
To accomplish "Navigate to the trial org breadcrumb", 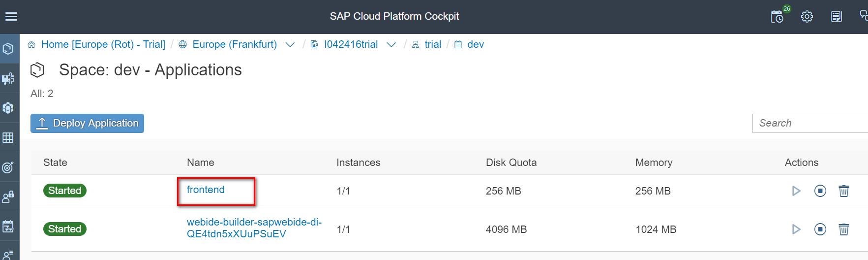I will [x=433, y=45].
